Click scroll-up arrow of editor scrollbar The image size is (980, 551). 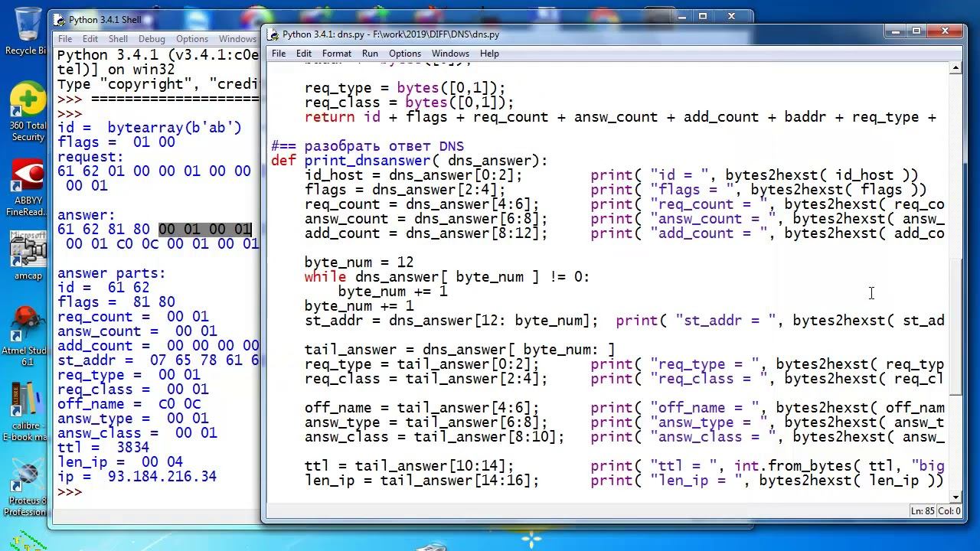tap(955, 69)
